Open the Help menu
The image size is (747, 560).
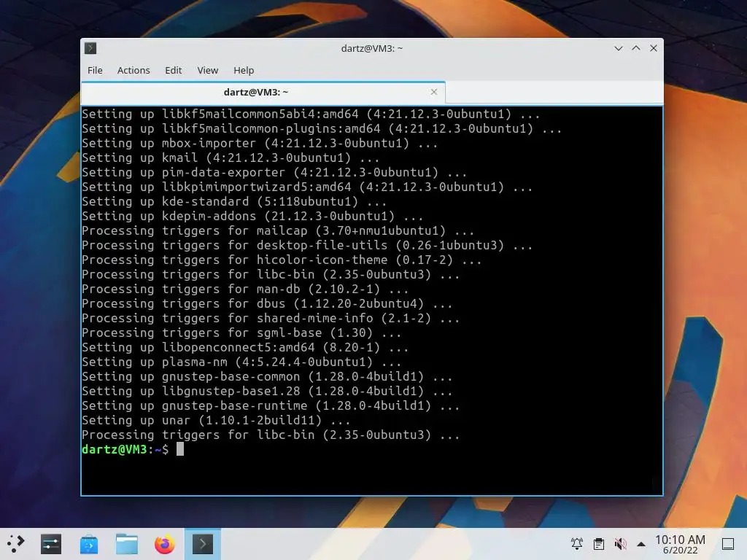click(244, 70)
